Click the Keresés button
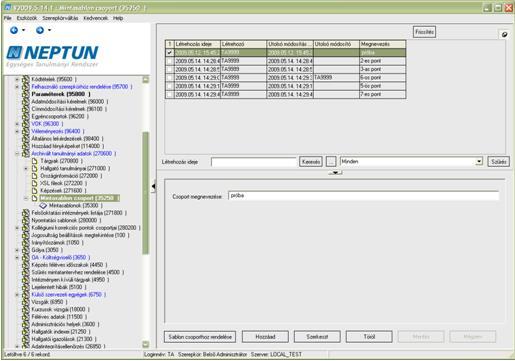Image resolution: width=515 pixels, height=361 pixels. (311, 162)
